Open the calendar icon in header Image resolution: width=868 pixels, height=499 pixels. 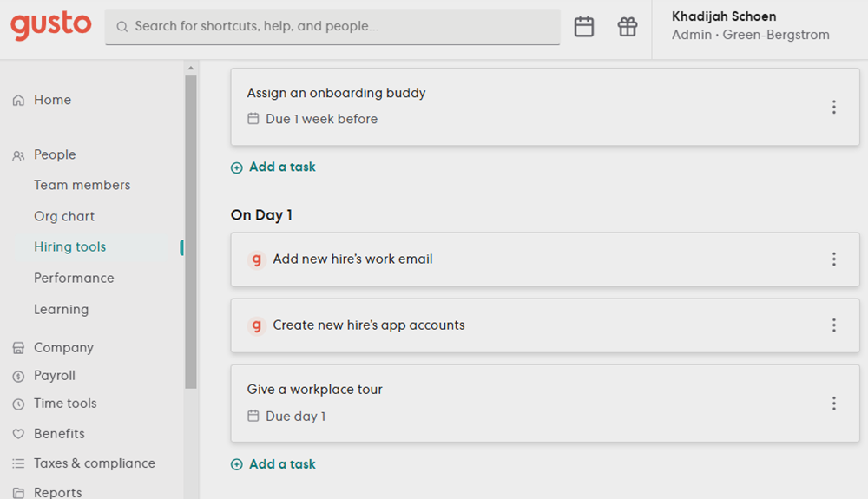point(584,27)
